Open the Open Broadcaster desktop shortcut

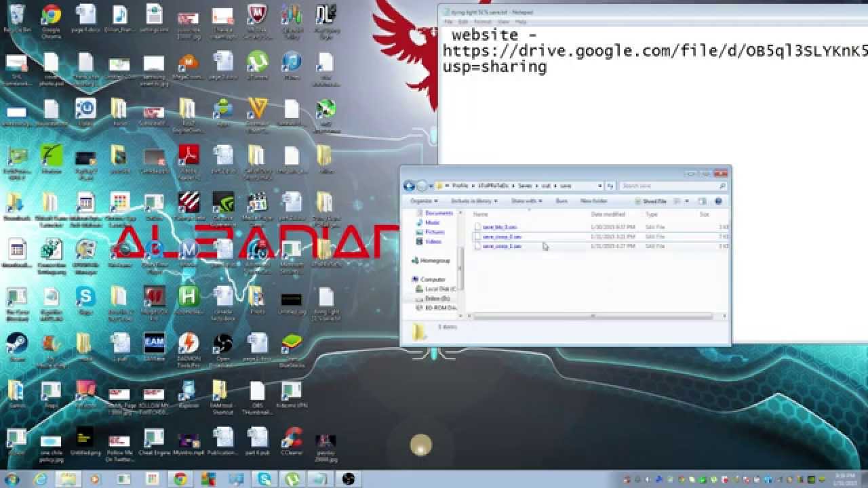(223, 349)
